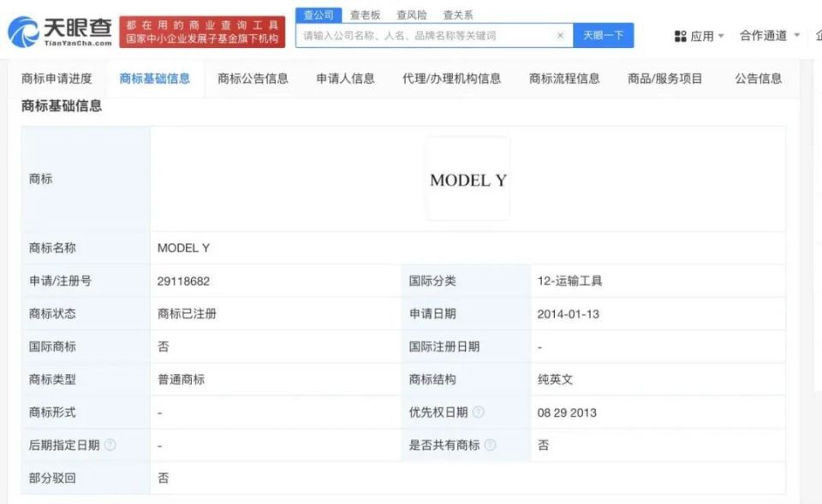Select the 查老板 search tab
The height and width of the screenshot is (504, 822).
(365, 15)
